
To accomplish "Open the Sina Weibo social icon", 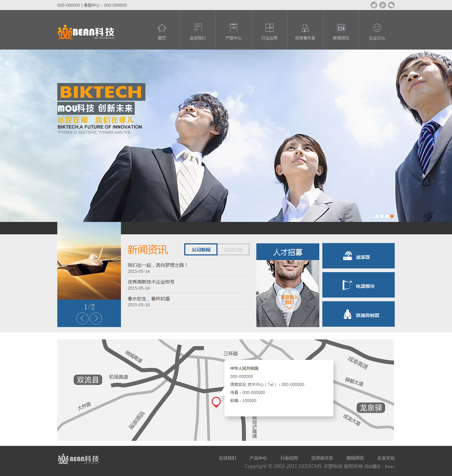I will click(374, 5).
